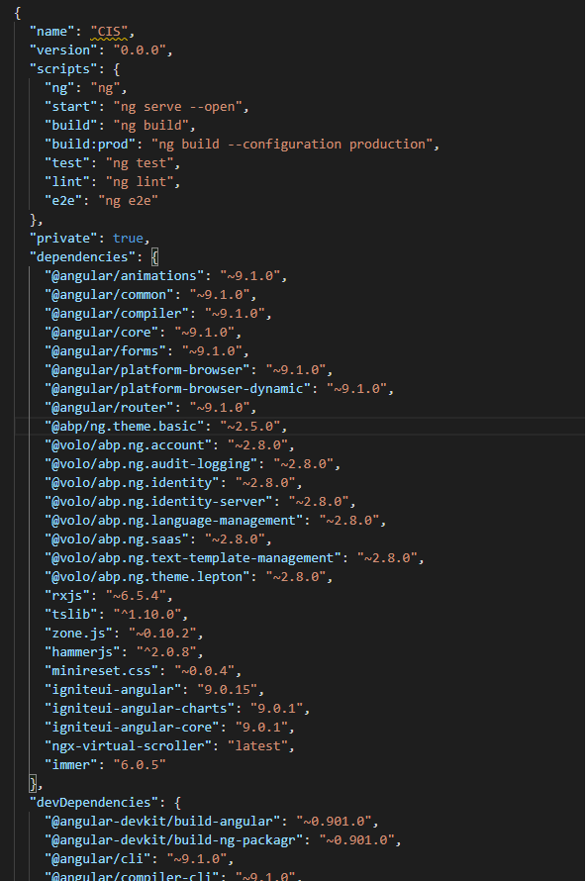Viewport: 588px width, 881px height.
Task: Click the "scripts" key
Action: pos(63,69)
